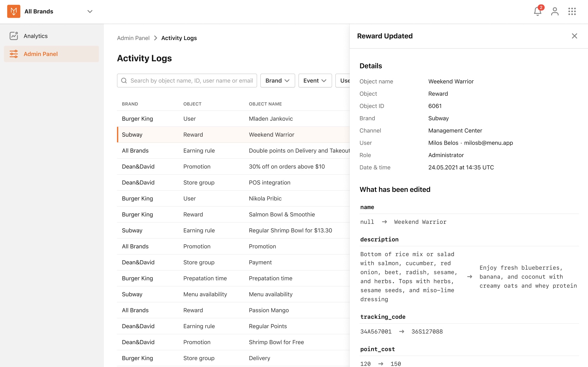Screen dimensions: 588x367
Task: Click the email milosb@menu.app
Action: (488, 143)
